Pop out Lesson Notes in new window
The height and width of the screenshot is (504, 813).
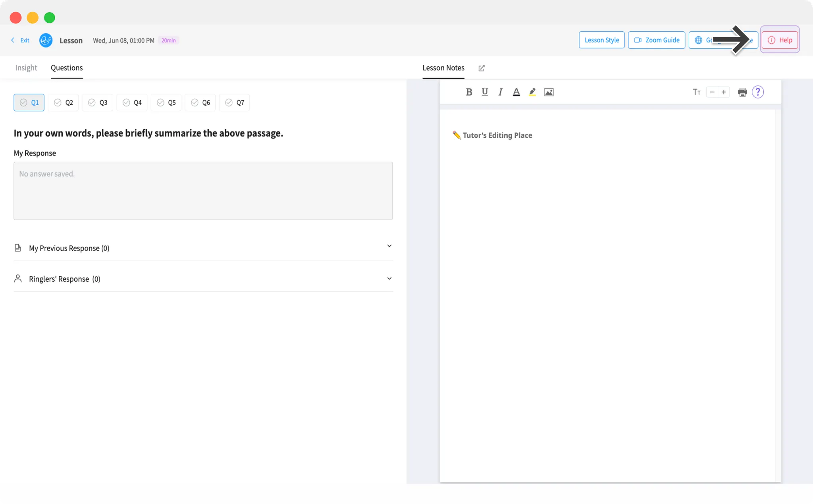tap(482, 68)
